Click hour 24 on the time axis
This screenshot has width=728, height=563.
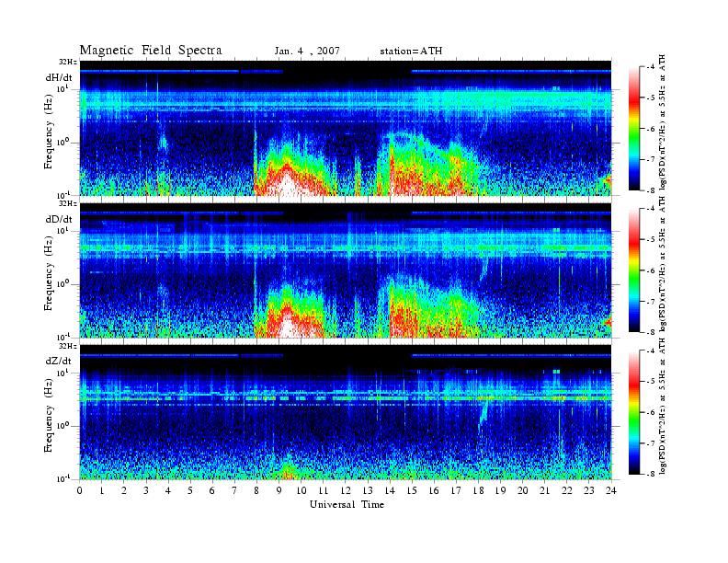point(611,491)
